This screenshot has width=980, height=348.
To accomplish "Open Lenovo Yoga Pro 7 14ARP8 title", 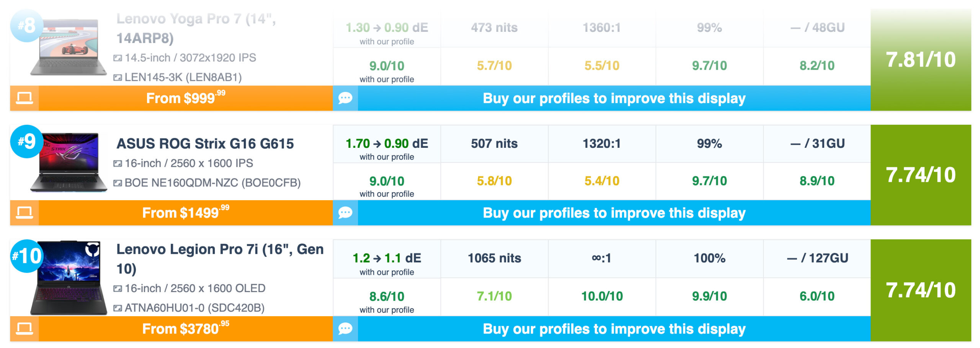I will tap(196, 28).
